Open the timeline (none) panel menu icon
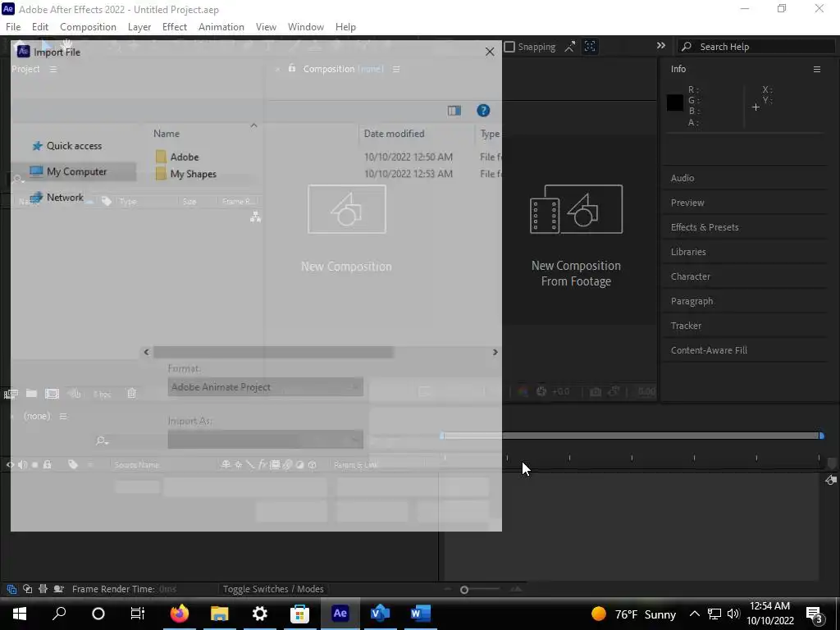The width and height of the screenshot is (840, 630). coord(63,416)
